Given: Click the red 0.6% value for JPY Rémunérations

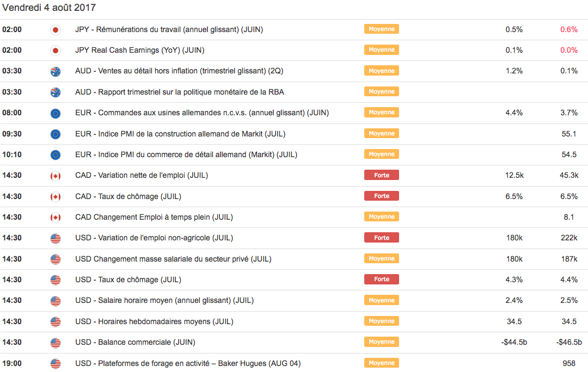Looking at the screenshot, I should tap(568, 29).
